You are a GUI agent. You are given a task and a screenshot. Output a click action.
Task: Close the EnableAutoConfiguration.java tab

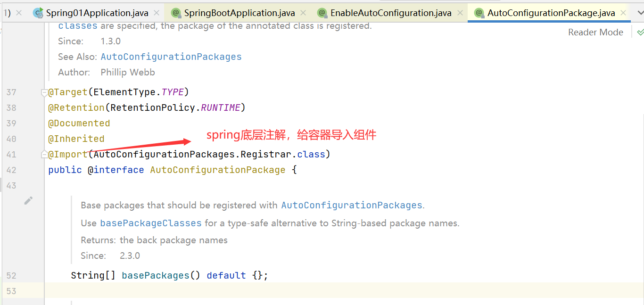[460, 13]
